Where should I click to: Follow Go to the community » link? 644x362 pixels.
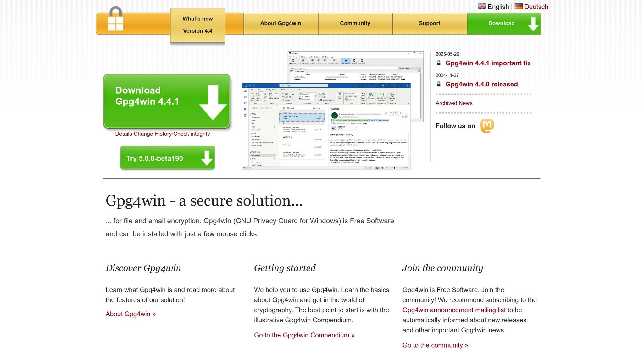click(435, 345)
